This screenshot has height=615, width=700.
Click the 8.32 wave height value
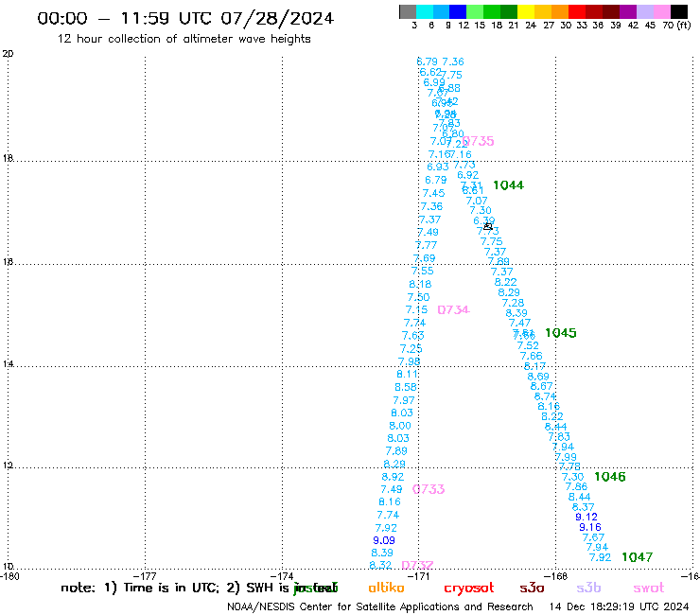(x=380, y=565)
